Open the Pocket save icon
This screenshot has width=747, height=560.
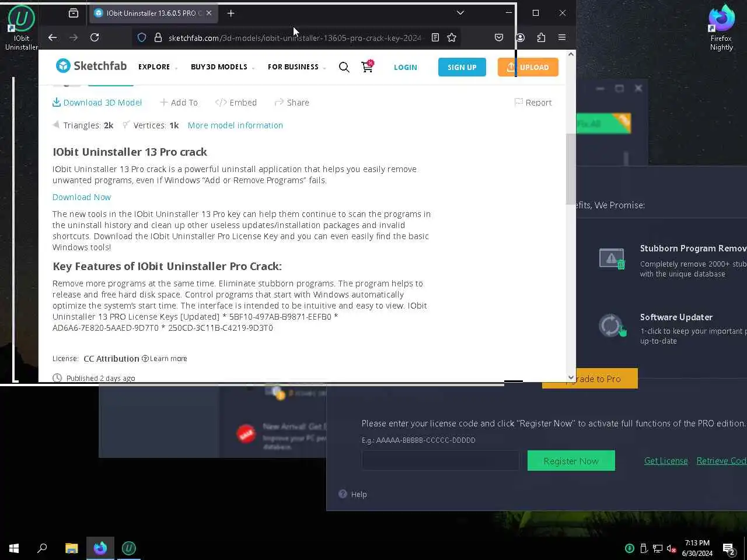coord(499,37)
